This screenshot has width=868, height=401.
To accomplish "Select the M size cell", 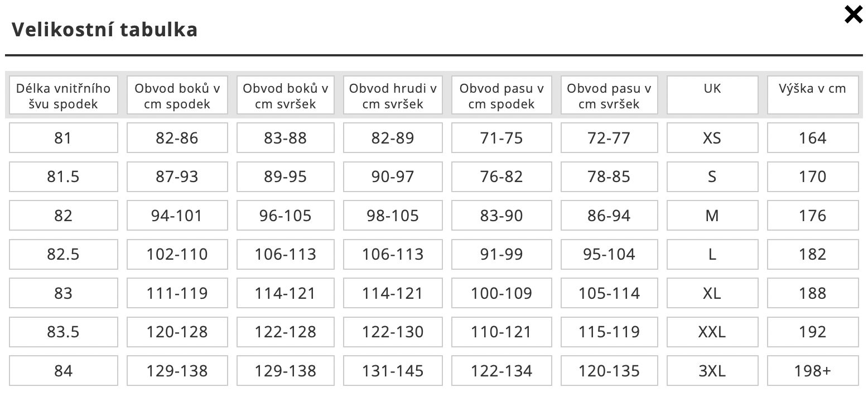I will click(712, 216).
